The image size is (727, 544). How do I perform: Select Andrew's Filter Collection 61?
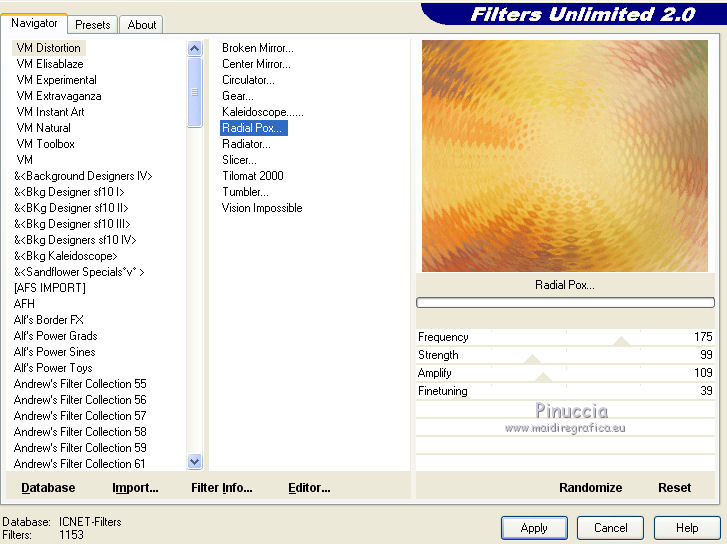coord(80,464)
